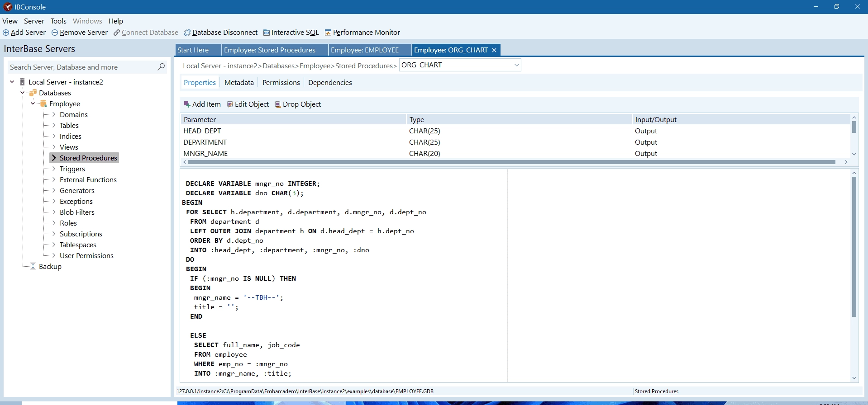Switch to the Start Here tab
This screenshot has height=405, width=868.
(x=198, y=50)
